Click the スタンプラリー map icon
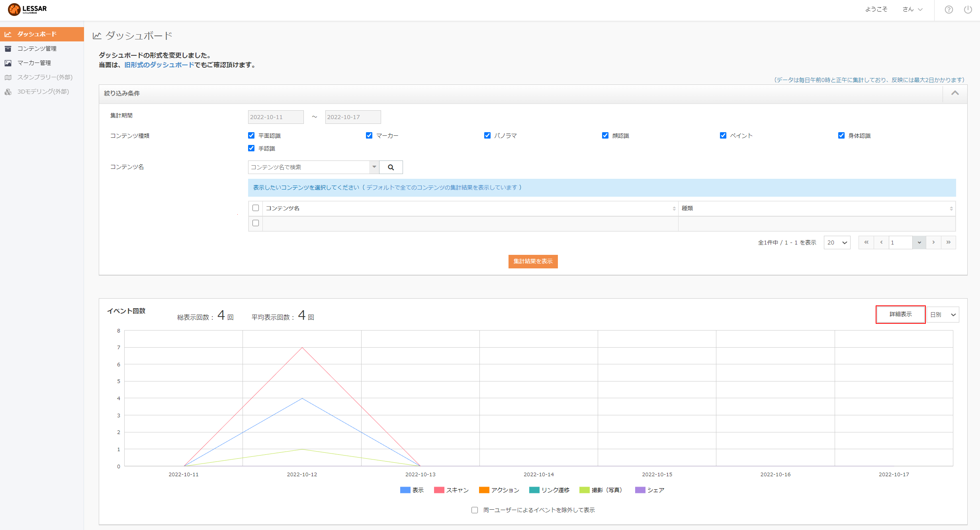 8,77
